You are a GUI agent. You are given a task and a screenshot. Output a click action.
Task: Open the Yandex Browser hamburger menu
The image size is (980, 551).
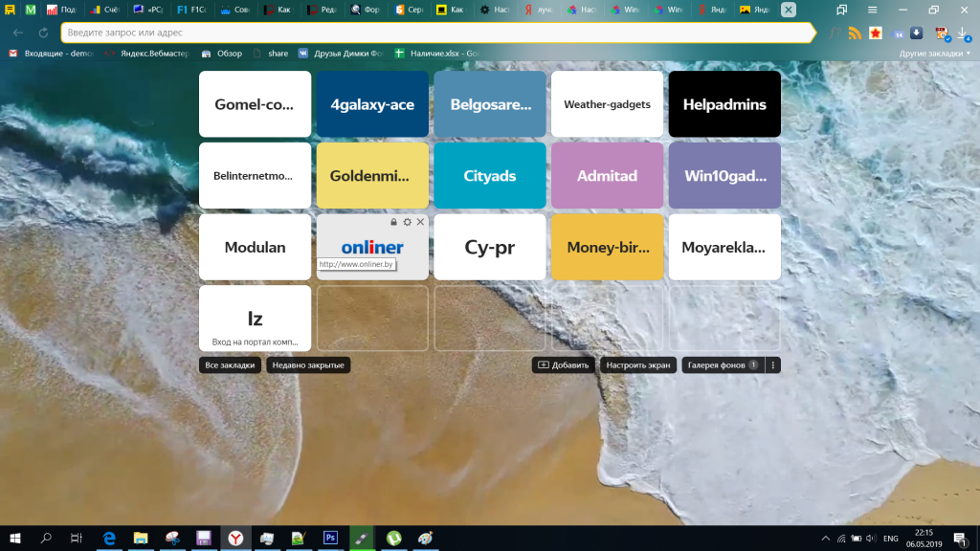tap(873, 10)
